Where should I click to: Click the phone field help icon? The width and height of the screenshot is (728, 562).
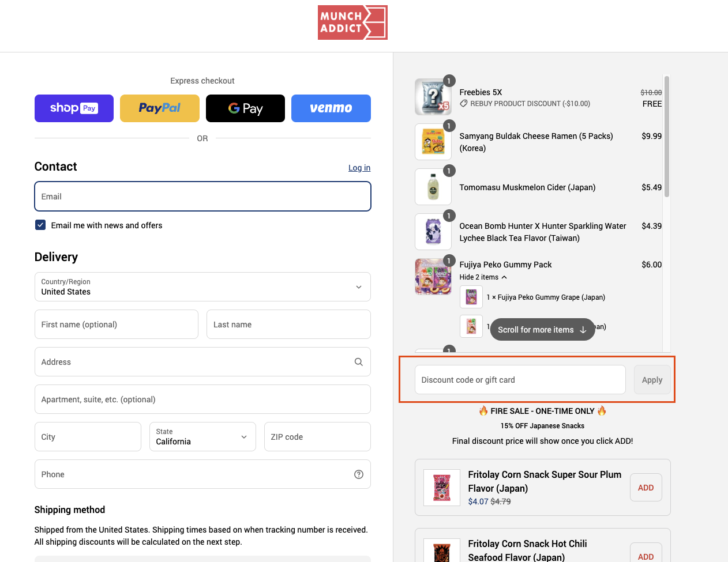click(359, 474)
